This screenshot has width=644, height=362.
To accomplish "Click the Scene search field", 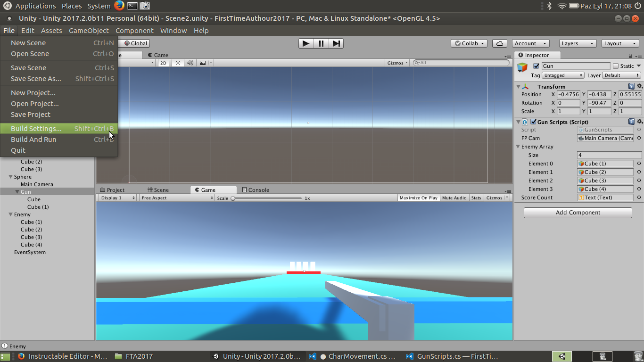I will pyautogui.click(x=461, y=63).
